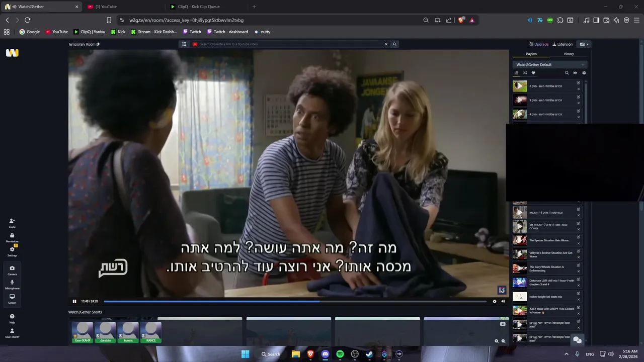Clear the video search field with X
Screen dimensions: 644x362
point(386,44)
